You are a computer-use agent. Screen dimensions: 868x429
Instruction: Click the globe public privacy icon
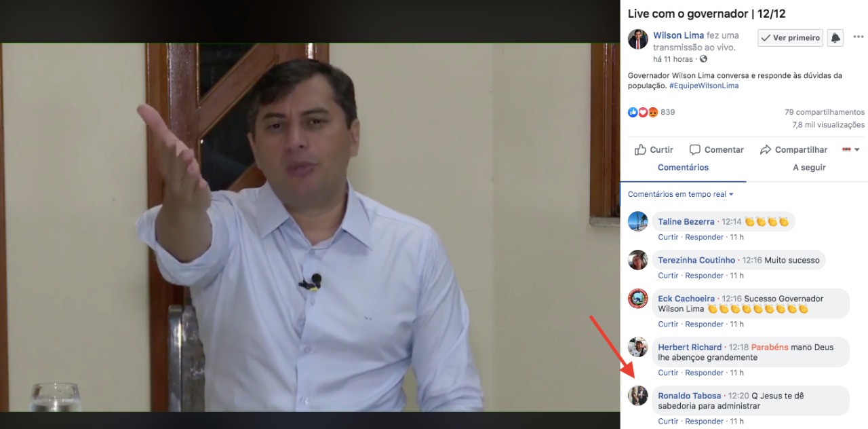coord(703,59)
